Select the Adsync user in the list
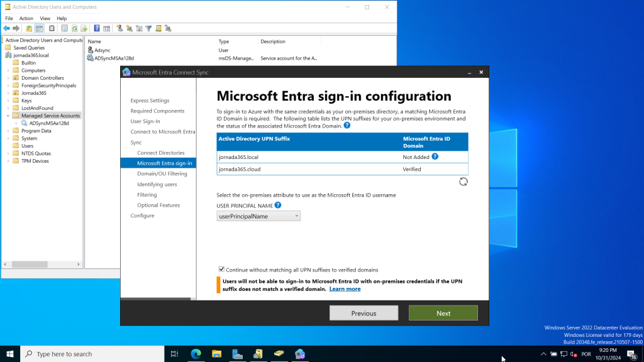 click(103, 50)
